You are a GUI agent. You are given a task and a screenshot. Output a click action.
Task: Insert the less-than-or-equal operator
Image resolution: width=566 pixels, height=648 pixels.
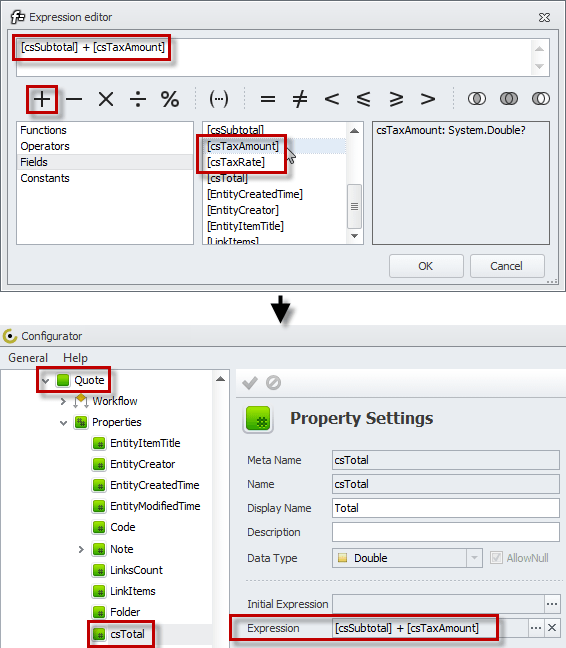(x=364, y=99)
